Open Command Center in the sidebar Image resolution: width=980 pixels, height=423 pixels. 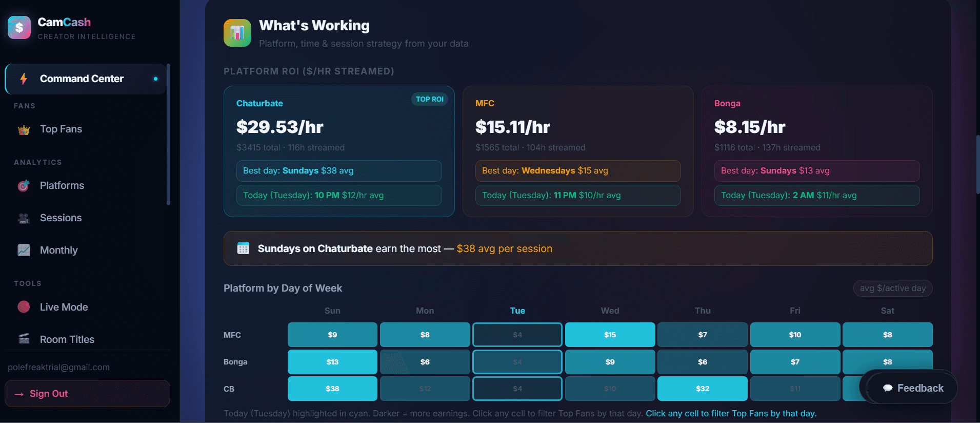coord(86,79)
